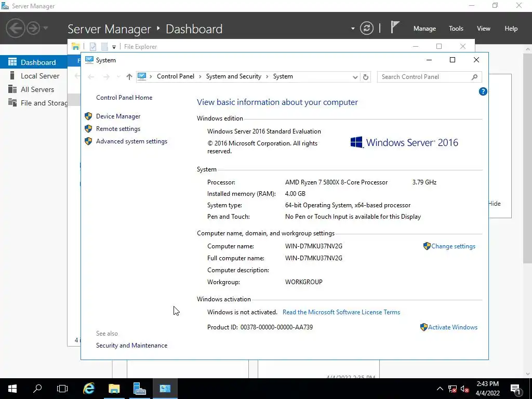Launch Internet Explorer from taskbar
Screen dimensions: 532x399
(x=88, y=389)
